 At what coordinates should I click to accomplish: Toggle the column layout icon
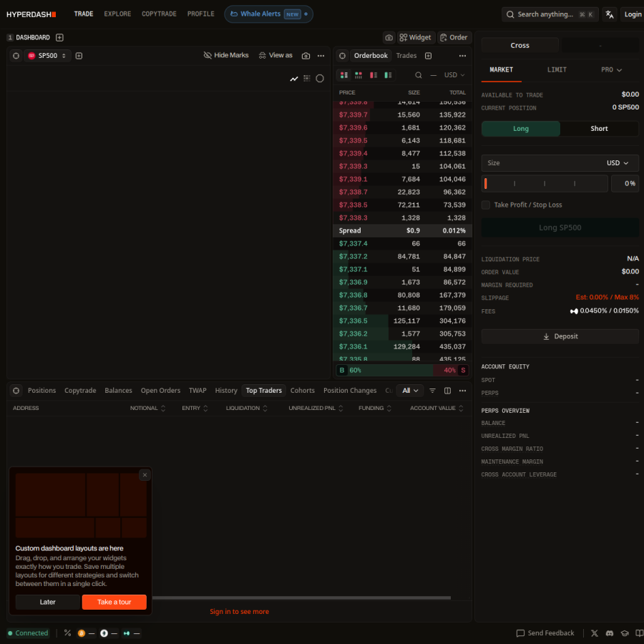click(447, 391)
